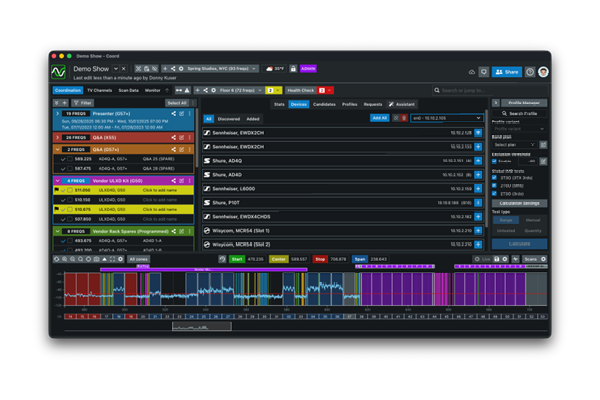Toggle the 2TSO (3TX 3rds) checkbox
The image size is (600, 400).
[495, 177]
